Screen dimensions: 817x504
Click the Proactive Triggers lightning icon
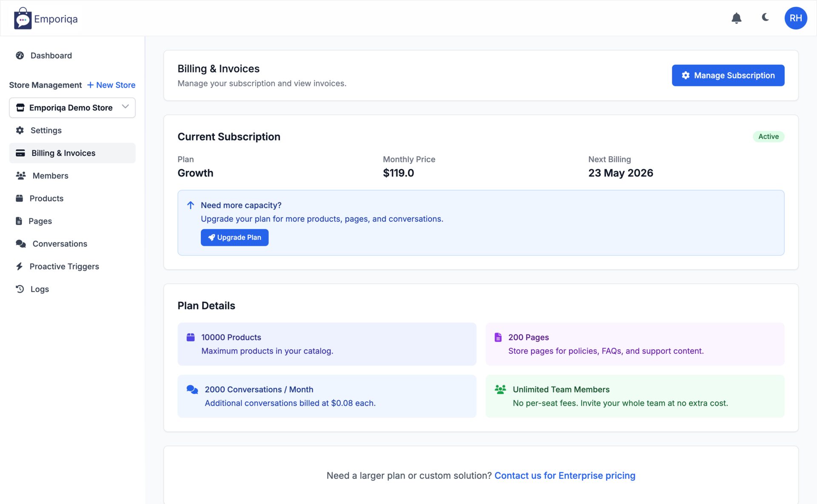click(x=20, y=266)
